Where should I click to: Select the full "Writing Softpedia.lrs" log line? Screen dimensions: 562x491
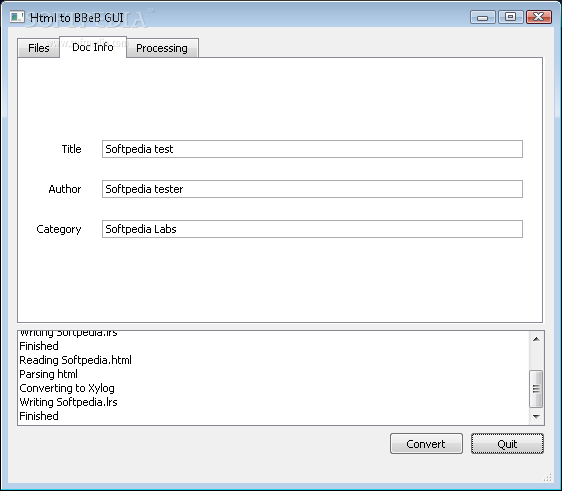[x=68, y=402]
